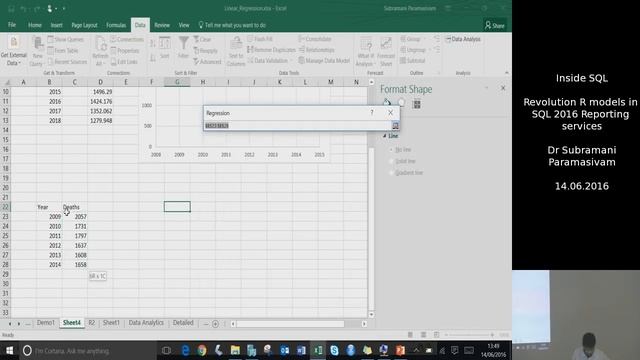Select cell with value 1424.176
The width and height of the screenshot is (640, 360).
click(100, 101)
